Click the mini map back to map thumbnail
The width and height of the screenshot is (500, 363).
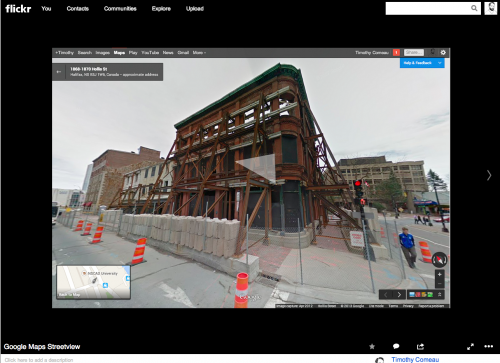[93, 282]
